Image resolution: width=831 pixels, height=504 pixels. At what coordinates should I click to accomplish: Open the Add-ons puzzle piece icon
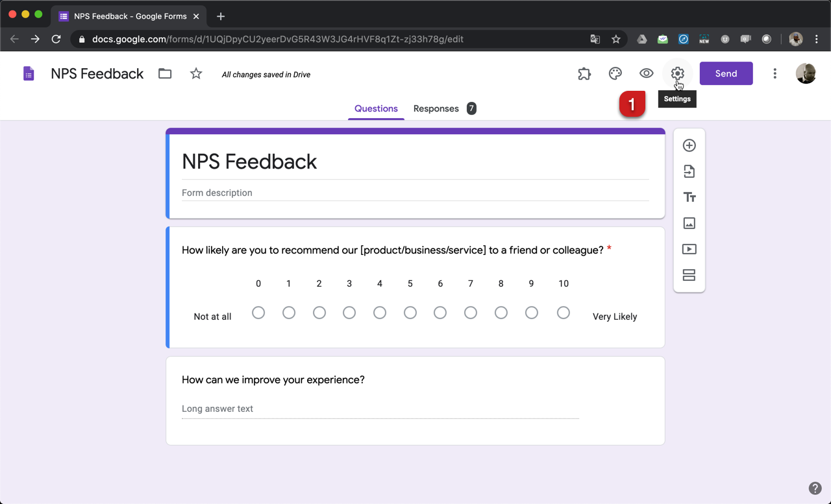point(584,73)
